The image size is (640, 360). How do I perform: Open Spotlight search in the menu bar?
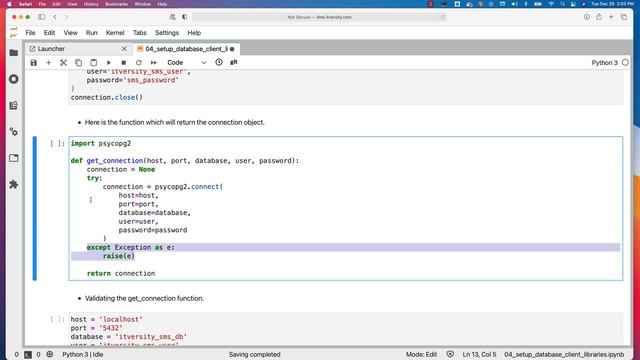(562, 4)
